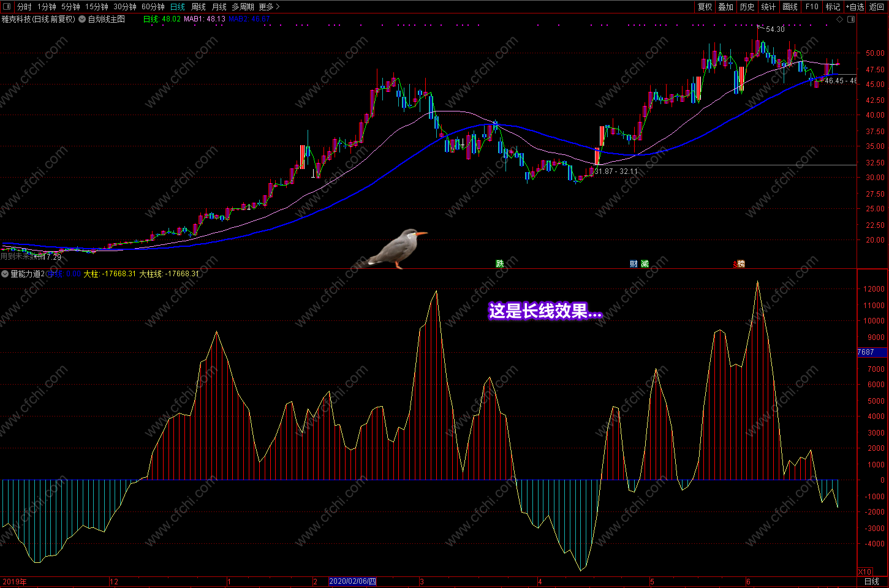889x588 pixels.
Task: Click the diamond marker icon at chart top-right
Action: pyautogui.click(x=840, y=19)
